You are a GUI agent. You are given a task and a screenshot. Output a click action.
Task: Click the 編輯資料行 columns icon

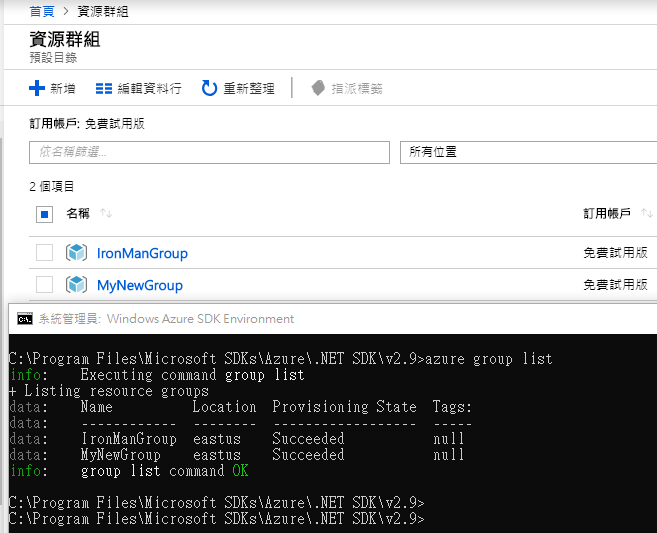click(104, 88)
